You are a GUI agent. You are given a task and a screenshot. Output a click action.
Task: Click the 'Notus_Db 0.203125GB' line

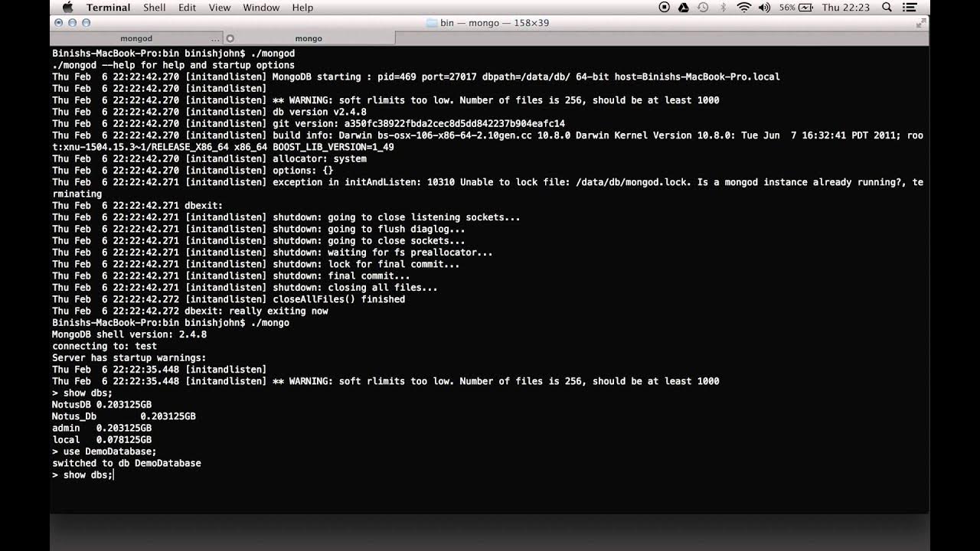(124, 416)
